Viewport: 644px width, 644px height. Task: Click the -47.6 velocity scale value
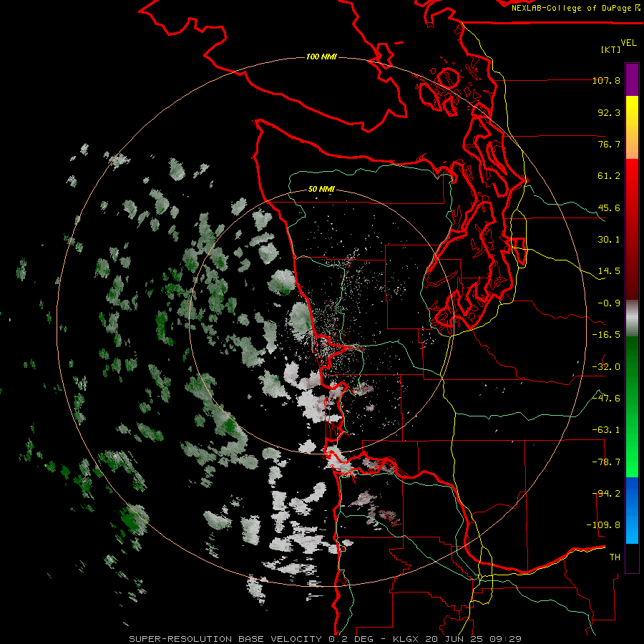(x=606, y=399)
